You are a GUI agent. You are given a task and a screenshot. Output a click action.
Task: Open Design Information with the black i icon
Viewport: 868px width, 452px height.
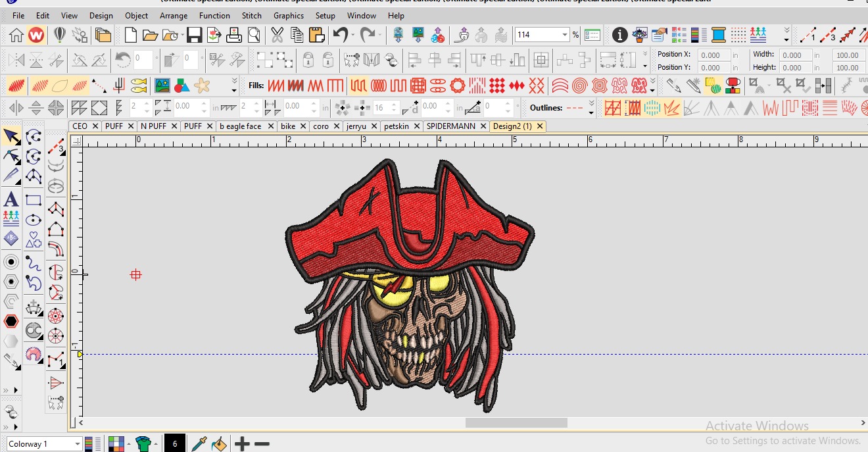click(619, 35)
